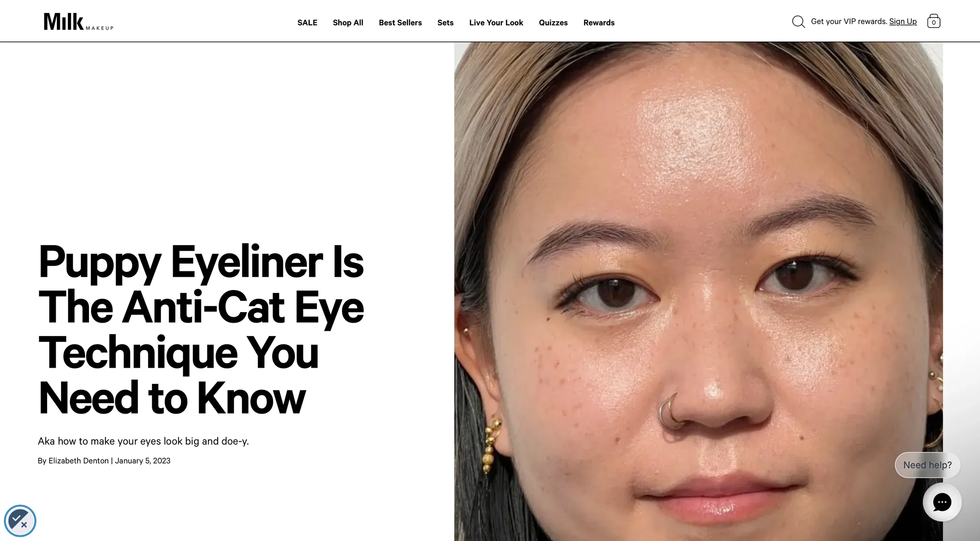This screenshot has width=980, height=541.
Task: Click the January 5, 2023 date
Action: (143, 461)
